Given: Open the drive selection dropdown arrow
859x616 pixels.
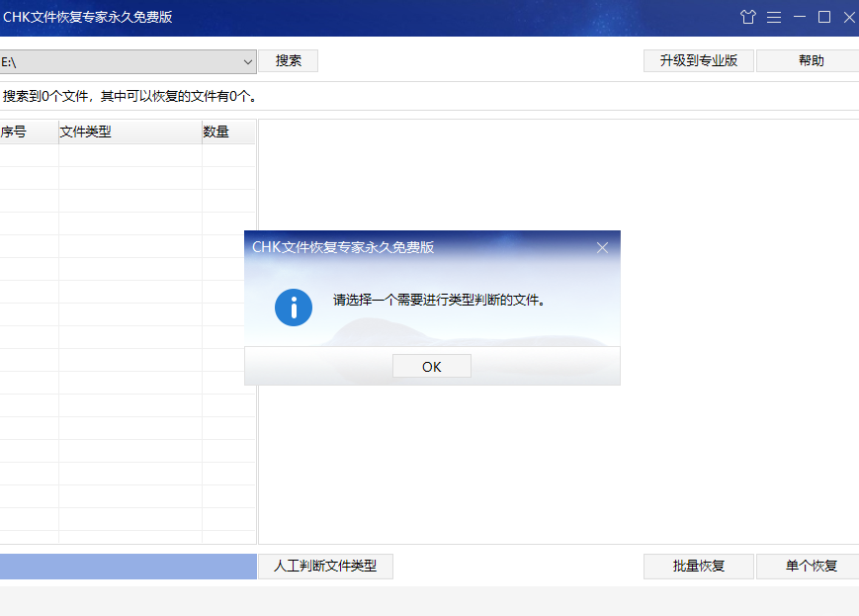Looking at the screenshot, I should point(249,60).
